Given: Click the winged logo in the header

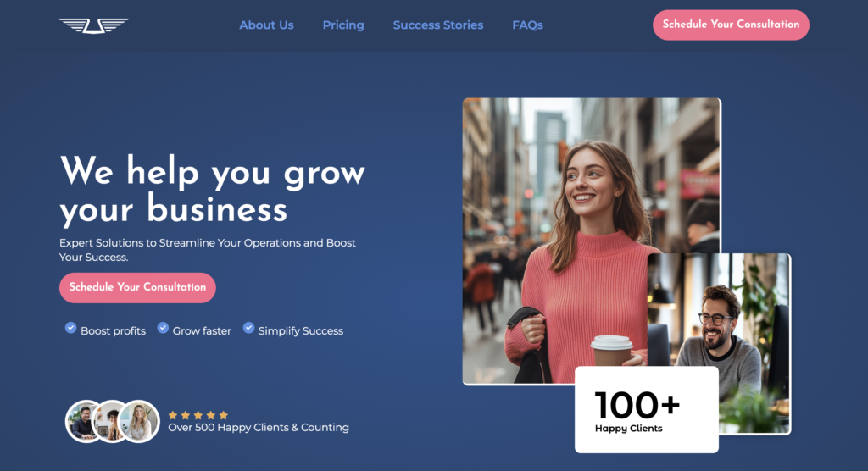Looking at the screenshot, I should coord(93,25).
